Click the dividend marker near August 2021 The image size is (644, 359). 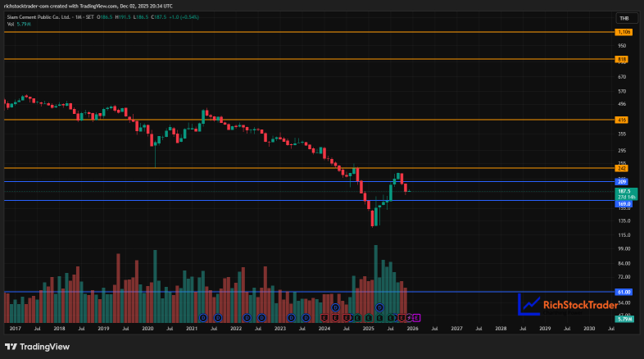(218, 318)
